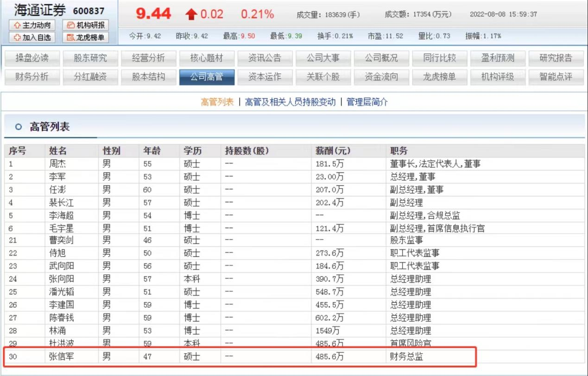Screen dimensions: 588x376
Task: Click the active 公司高管 tab
Action: [x=207, y=77]
